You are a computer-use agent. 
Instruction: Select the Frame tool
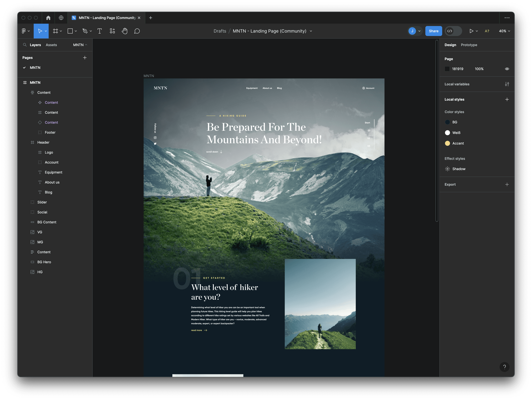click(x=56, y=31)
